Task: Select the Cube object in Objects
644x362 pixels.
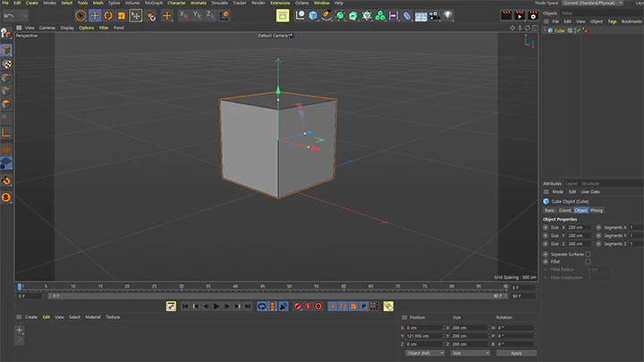Action: tap(559, 30)
